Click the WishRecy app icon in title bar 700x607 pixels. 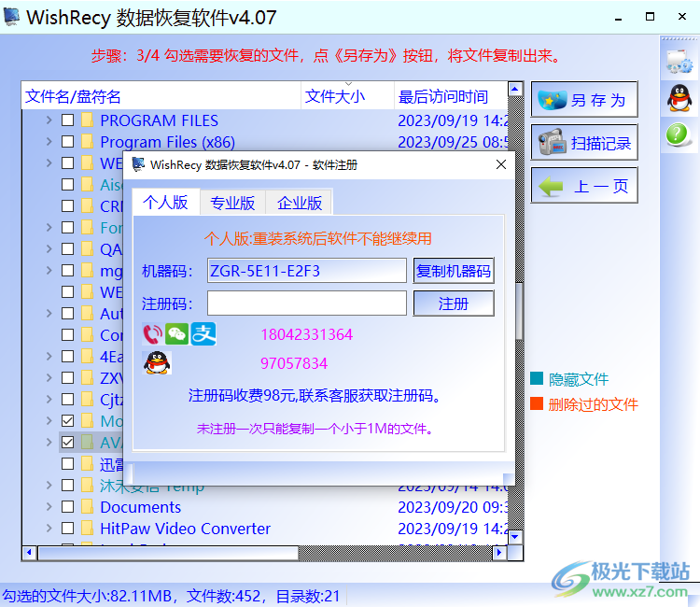point(11,17)
